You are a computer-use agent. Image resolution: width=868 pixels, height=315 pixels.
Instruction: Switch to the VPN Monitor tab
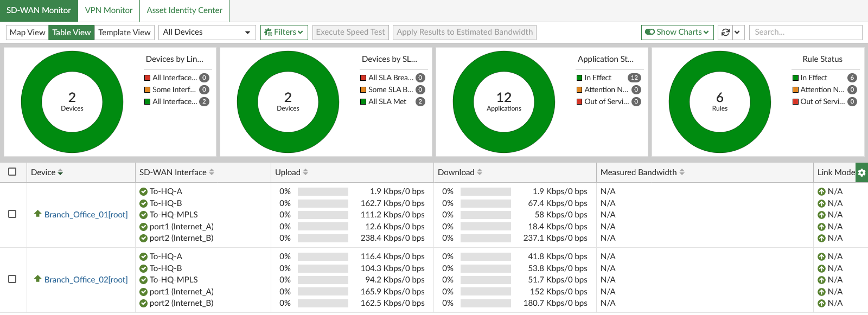coord(108,10)
